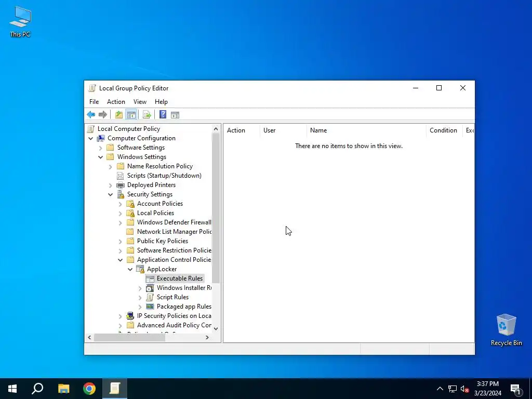The image size is (532, 399).
Task: Expand the Software Settings node
Action: click(100, 148)
